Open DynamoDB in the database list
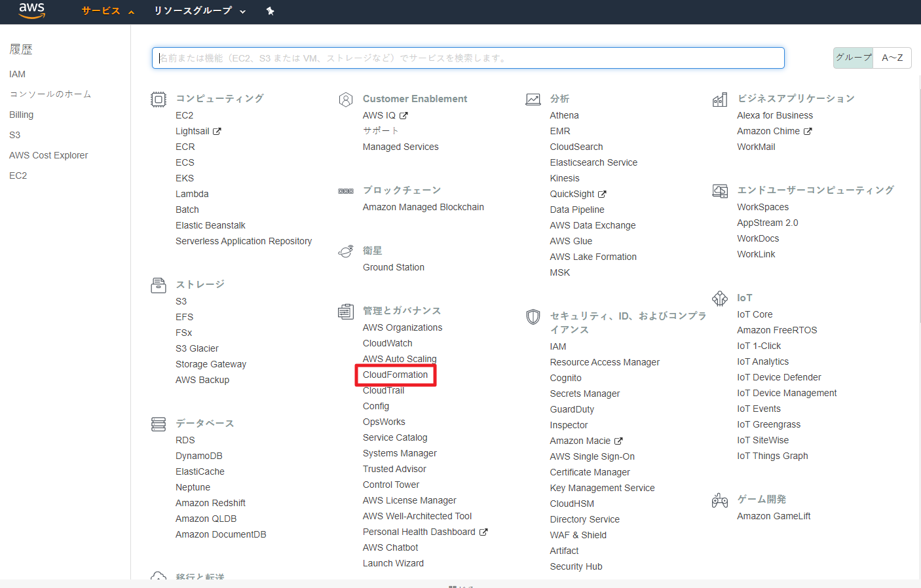This screenshot has height=588, width=921. pos(198,456)
